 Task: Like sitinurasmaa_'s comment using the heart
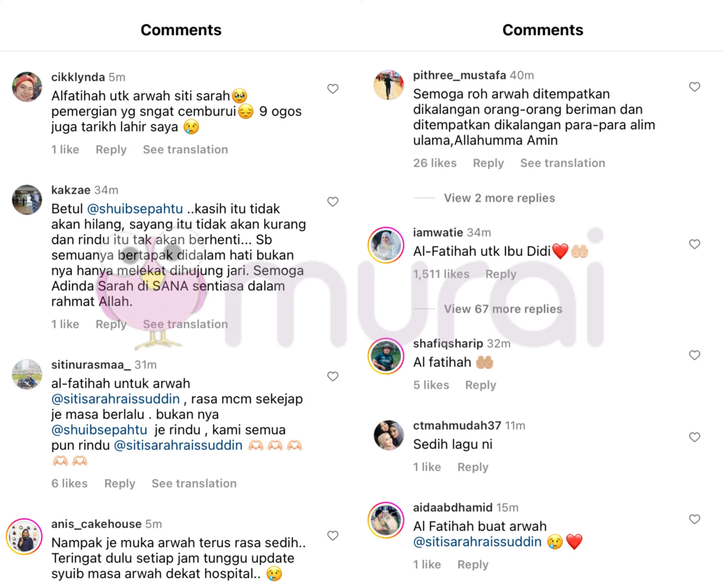coord(333,376)
